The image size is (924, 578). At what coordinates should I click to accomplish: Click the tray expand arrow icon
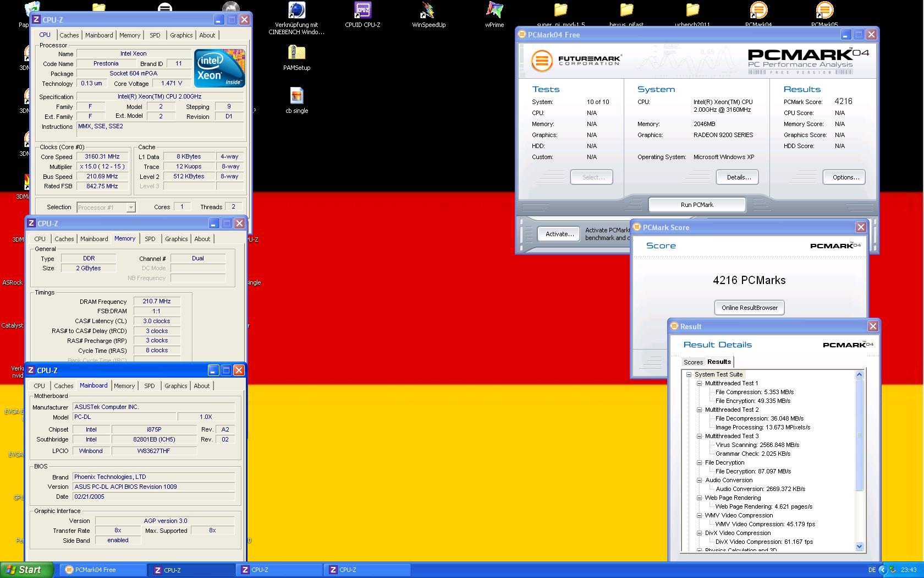883,570
